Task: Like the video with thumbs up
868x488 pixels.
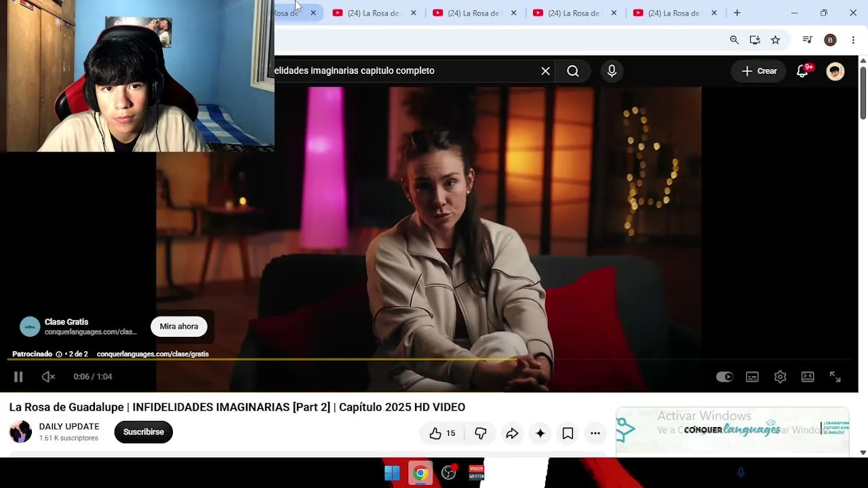Action: (442, 433)
